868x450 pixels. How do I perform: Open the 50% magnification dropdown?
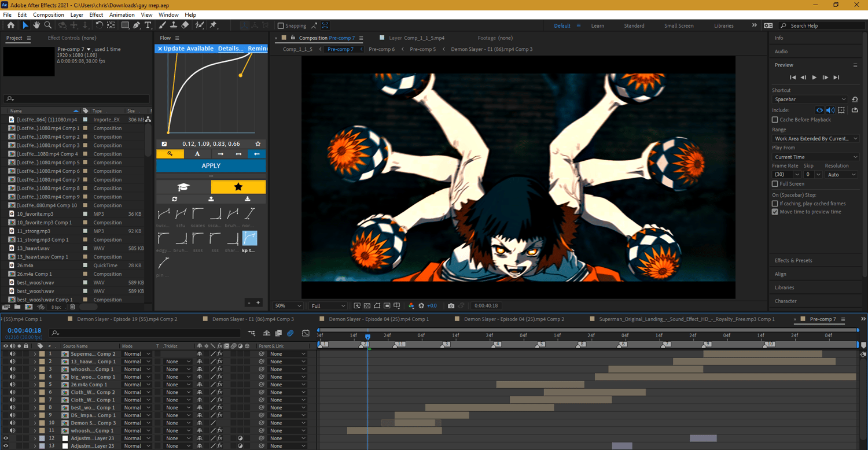pyautogui.click(x=288, y=305)
